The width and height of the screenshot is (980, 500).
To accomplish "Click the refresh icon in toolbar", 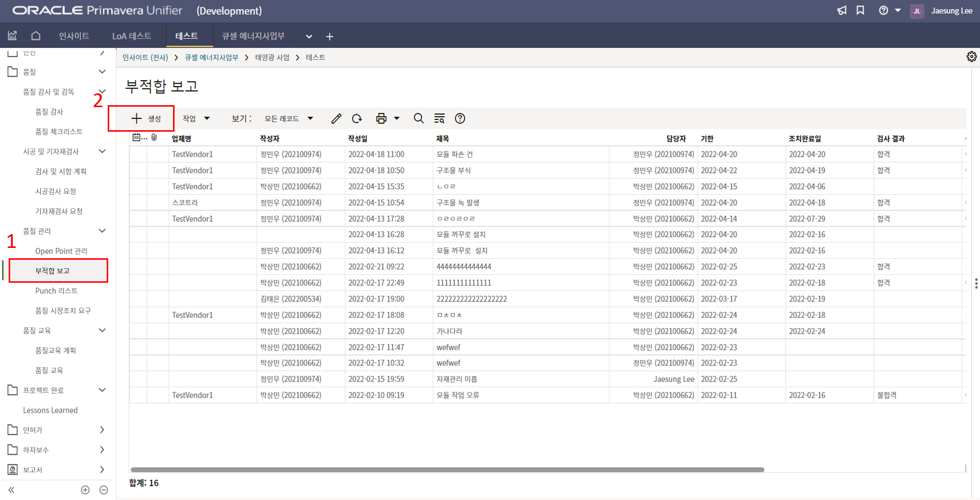I will click(x=357, y=119).
